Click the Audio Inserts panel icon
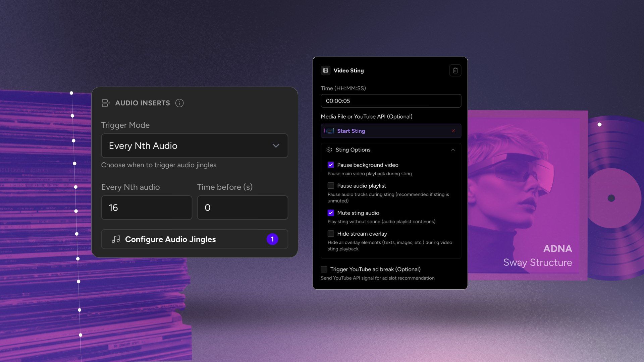 click(x=106, y=103)
